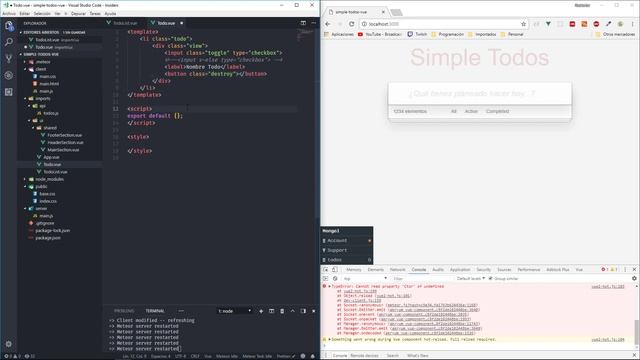This screenshot has height=360, width=640.
Task: Open the Debug view in activity bar
Action: [9, 76]
